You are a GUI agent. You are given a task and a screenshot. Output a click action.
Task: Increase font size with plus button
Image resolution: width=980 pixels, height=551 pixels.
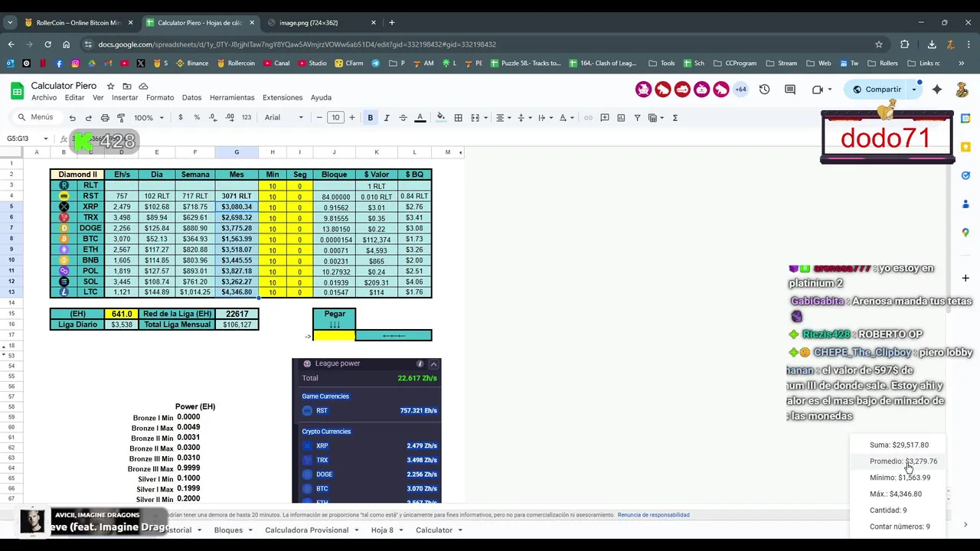pyautogui.click(x=352, y=118)
